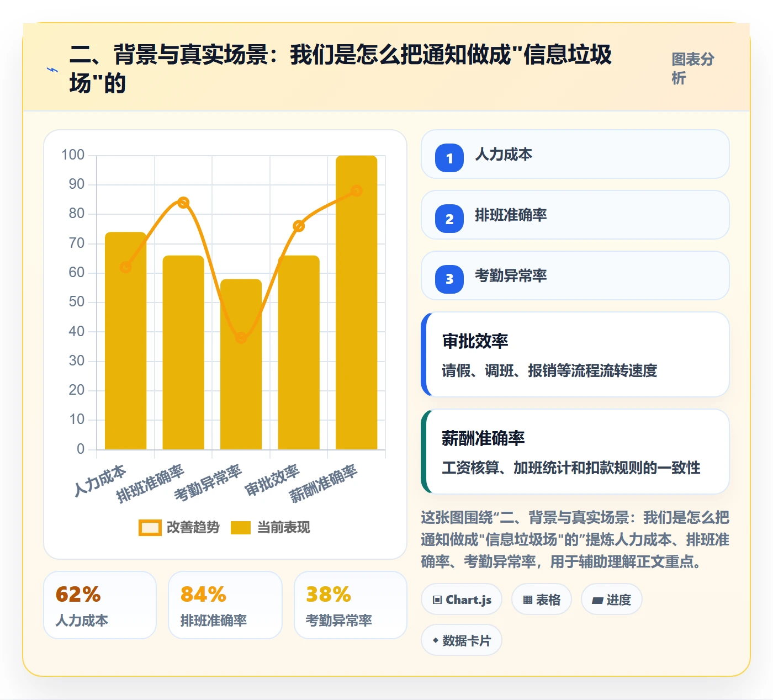This screenshot has height=700, width=773.
Task: Click the 62% 人力成本 stat card
Action: point(100,605)
